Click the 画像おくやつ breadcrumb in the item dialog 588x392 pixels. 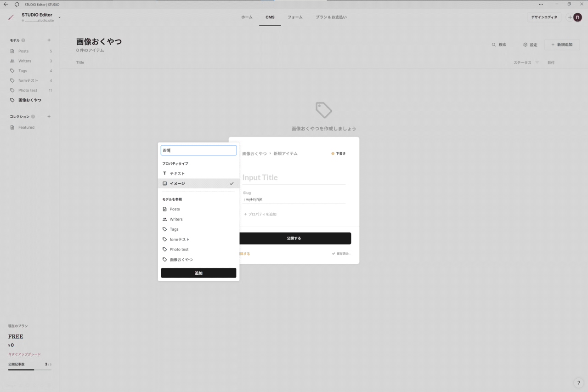click(x=254, y=153)
